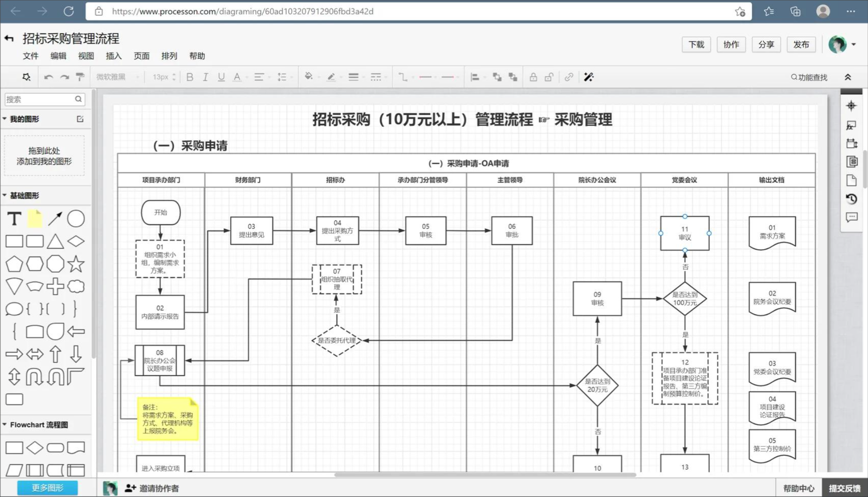The height and width of the screenshot is (497, 868).
Task: Select the lock icon in toolbar
Action: pos(533,77)
